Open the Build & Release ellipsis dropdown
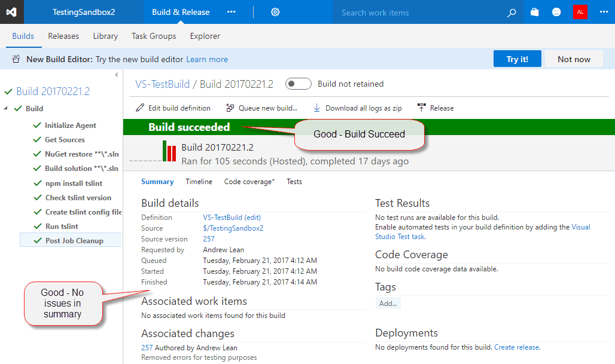 tap(231, 12)
